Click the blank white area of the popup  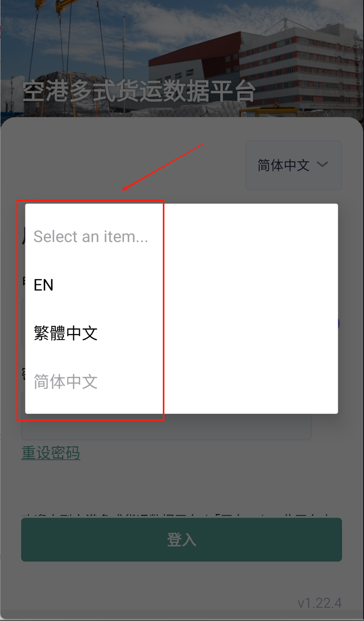(x=250, y=309)
